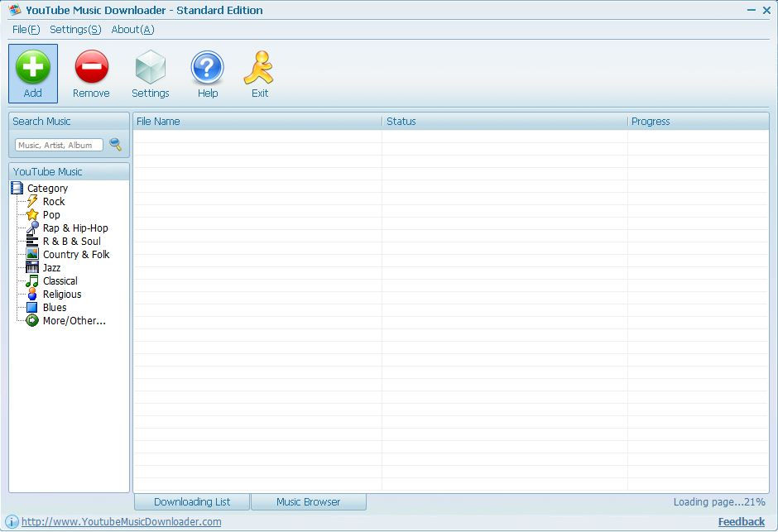Click the Blues blue square icon

click(32, 308)
